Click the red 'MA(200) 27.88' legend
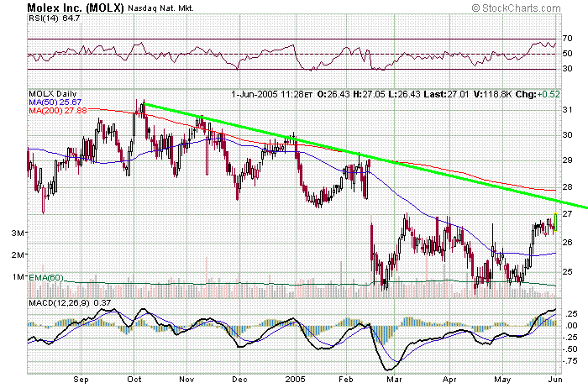 (58, 111)
